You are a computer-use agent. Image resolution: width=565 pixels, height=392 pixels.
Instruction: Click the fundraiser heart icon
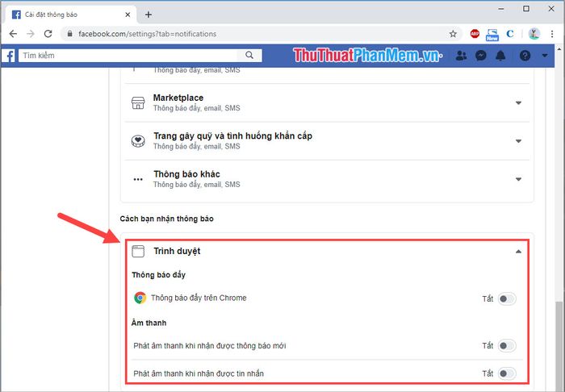[x=138, y=141]
